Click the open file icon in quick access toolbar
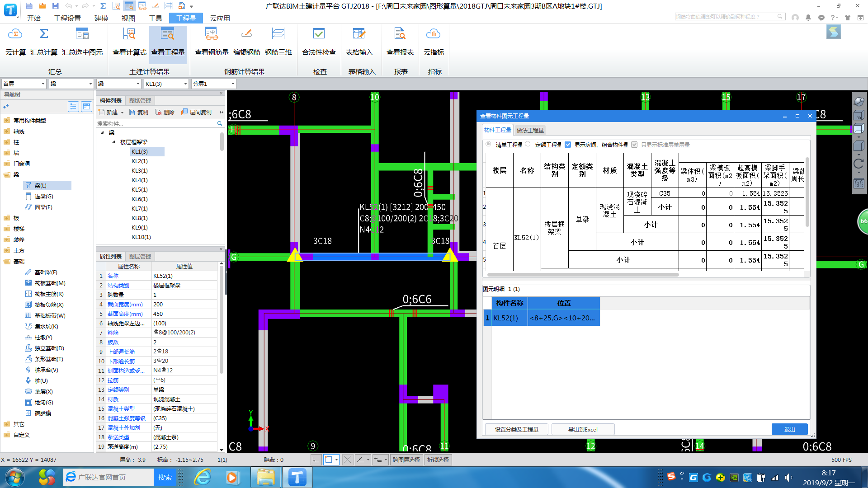This screenshot has height=488, width=868. [x=42, y=6]
